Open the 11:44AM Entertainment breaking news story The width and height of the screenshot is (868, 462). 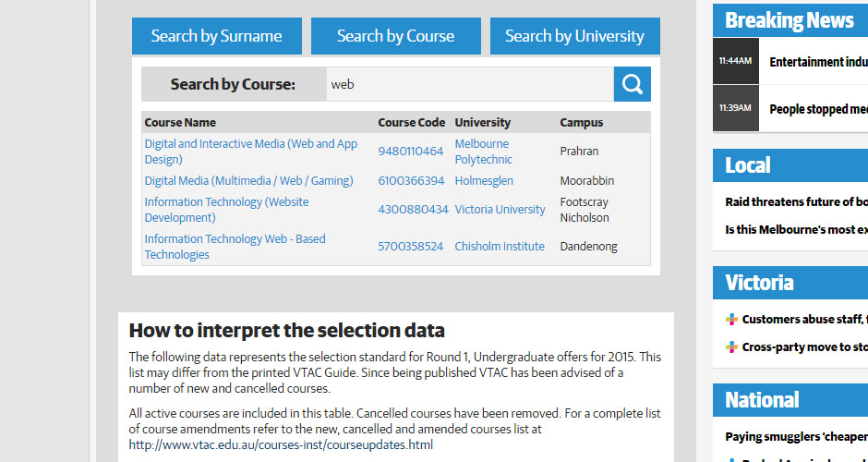817,62
